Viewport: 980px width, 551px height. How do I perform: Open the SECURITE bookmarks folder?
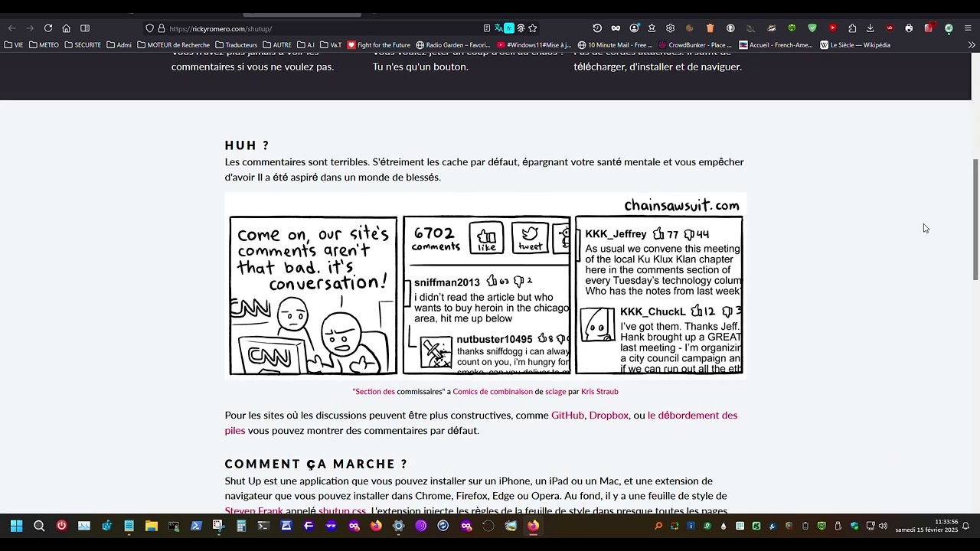tap(83, 45)
